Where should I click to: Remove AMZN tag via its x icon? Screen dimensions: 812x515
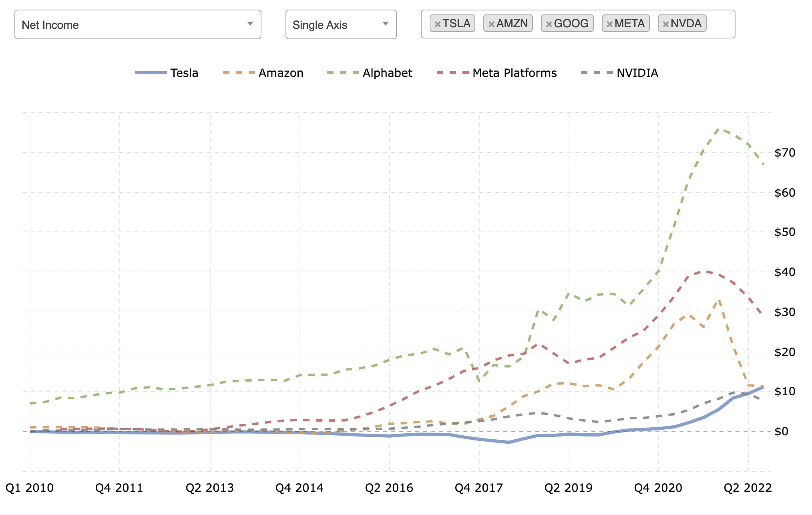coord(492,24)
